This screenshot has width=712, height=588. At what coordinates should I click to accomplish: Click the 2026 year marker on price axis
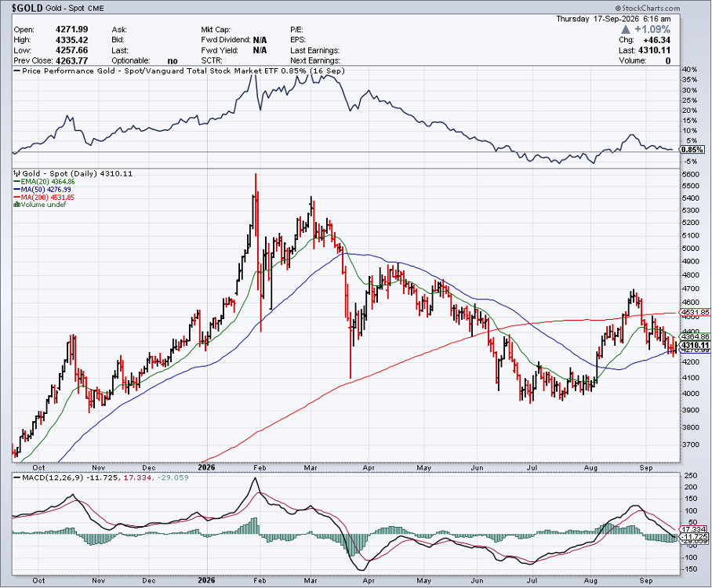click(206, 467)
